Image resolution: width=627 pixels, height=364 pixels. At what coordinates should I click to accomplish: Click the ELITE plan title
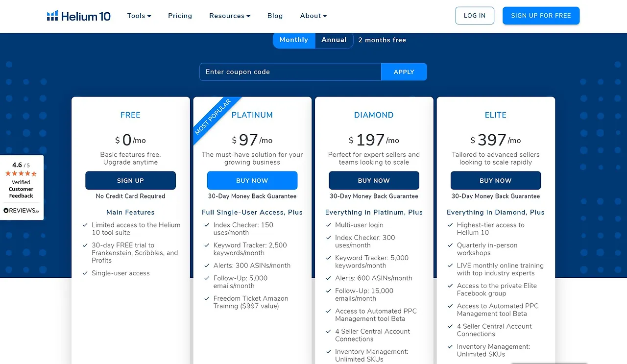[x=496, y=115]
